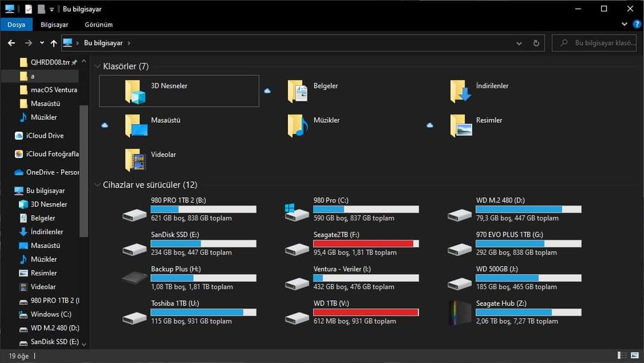Open 3D Nesneler in the navigation pane
644x363 pixels.
click(x=43, y=204)
